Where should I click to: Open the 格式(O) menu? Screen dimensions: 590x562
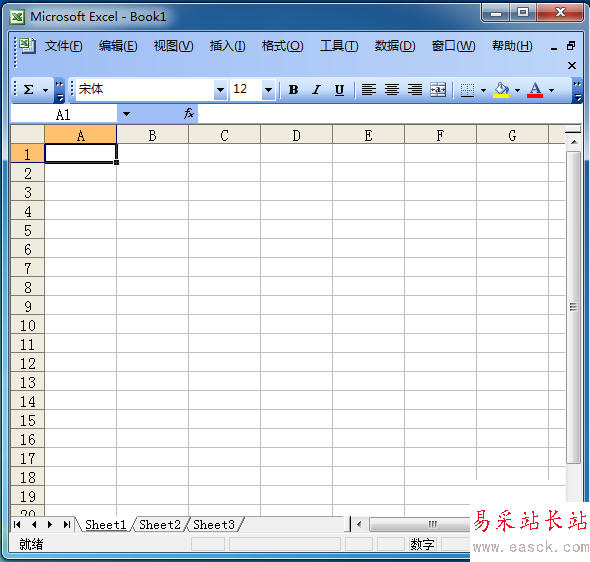[x=283, y=46]
